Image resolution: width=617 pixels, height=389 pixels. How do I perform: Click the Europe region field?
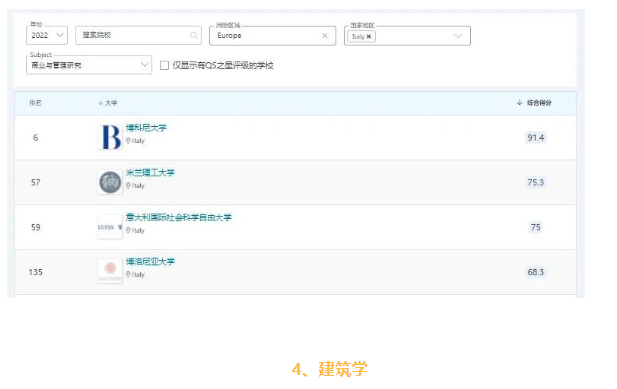[x=272, y=35]
